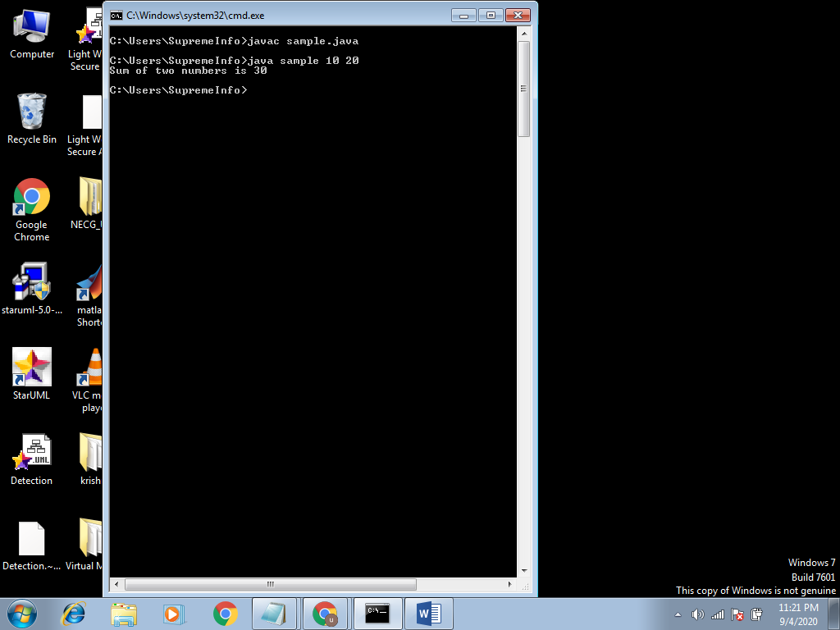Open the Start menu
840x630 pixels.
click(21, 613)
